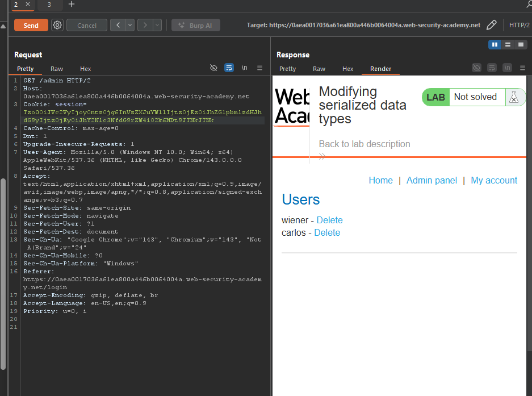Click the Priority: u=0, i header
The image size is (532, 396).
[55, 311]
